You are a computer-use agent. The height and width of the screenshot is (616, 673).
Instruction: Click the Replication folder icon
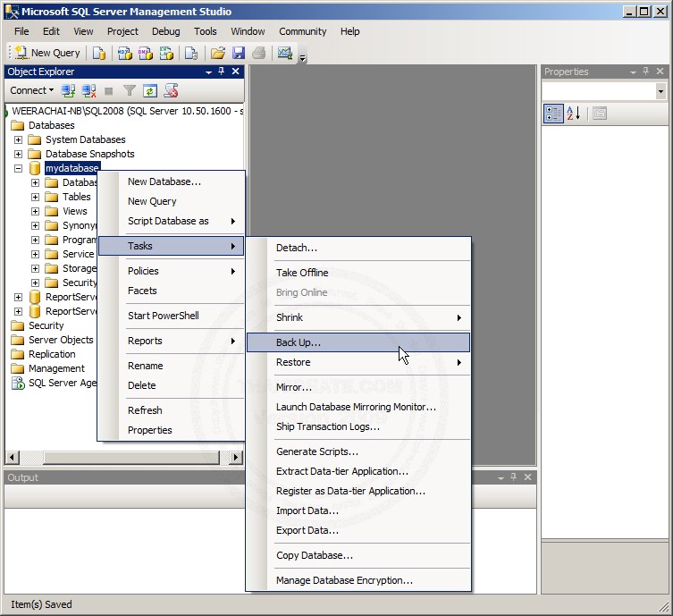coord(18,354)
